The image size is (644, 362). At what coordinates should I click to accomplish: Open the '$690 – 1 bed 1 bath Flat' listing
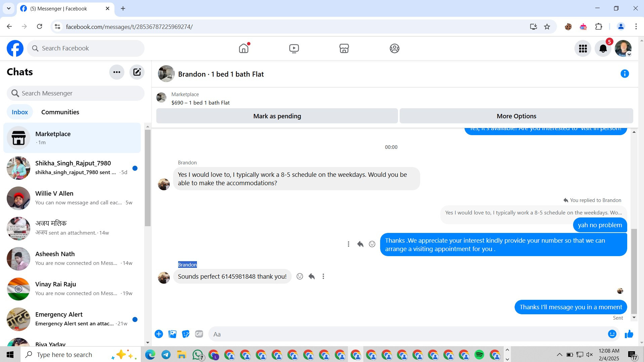pos(201,103)
